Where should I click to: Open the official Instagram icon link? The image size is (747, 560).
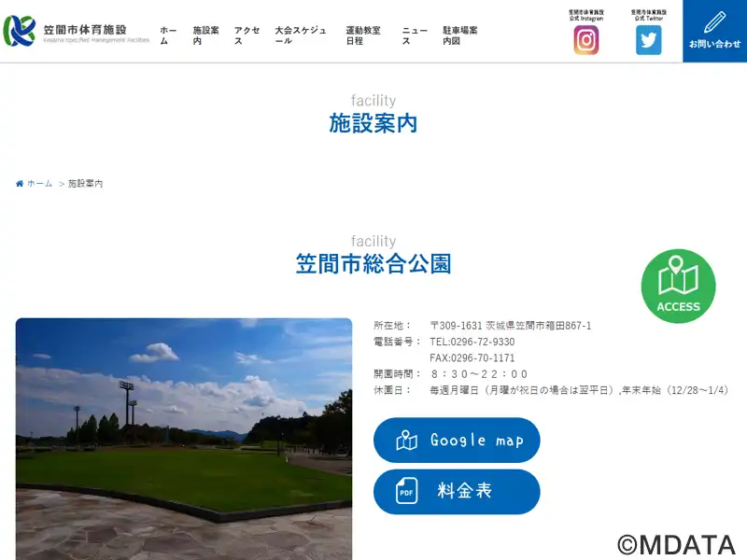585,40
